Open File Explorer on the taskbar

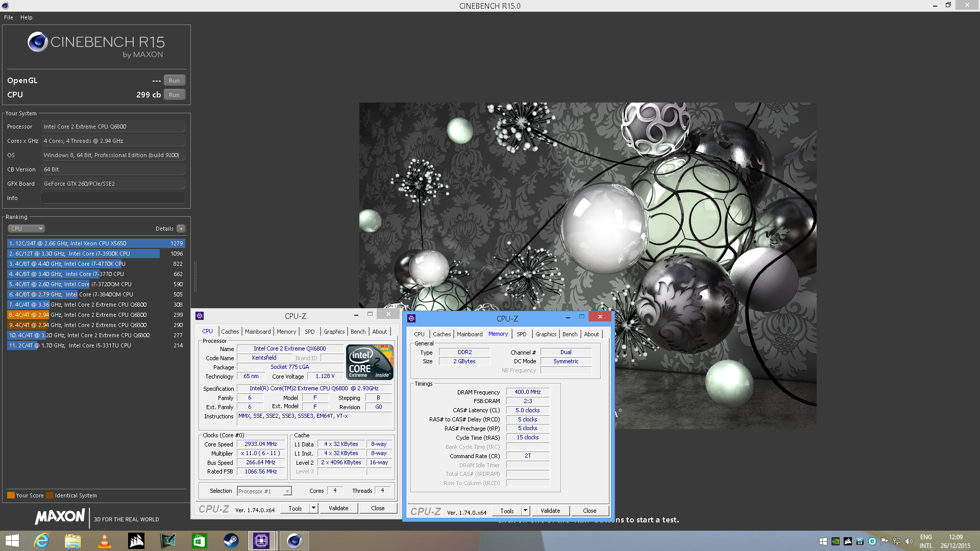72,541
